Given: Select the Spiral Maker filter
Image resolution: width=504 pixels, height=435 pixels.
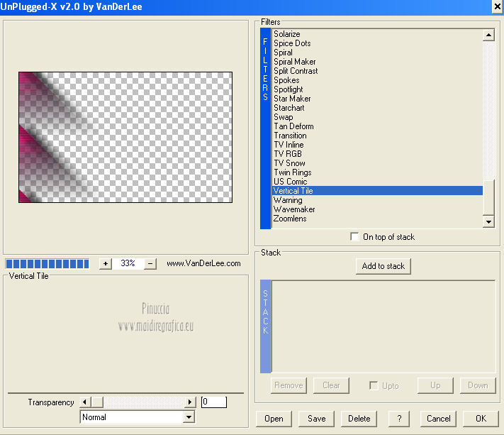Looking at the screenshot, I should pyautogui.click(x=377, y=62).
